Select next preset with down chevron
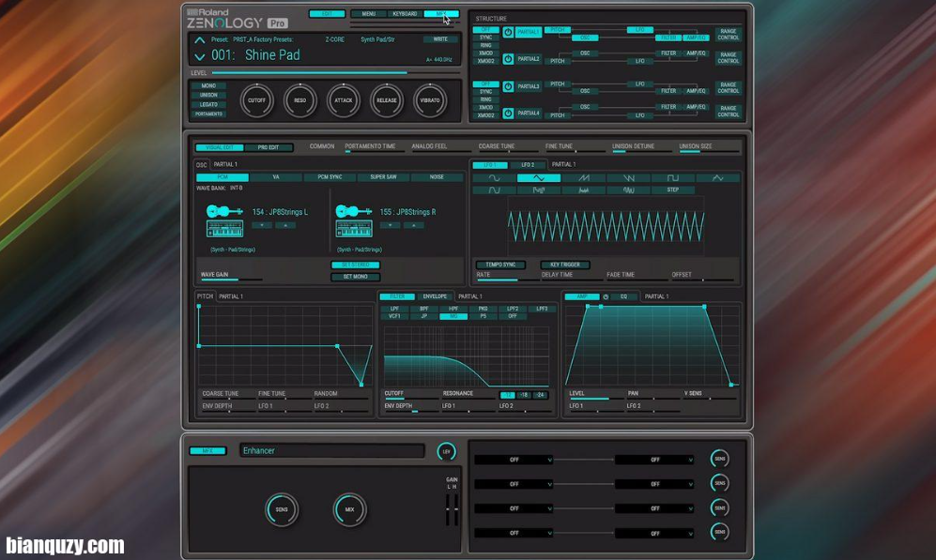This screenshot has height=560, width=936. click(199, 56)
